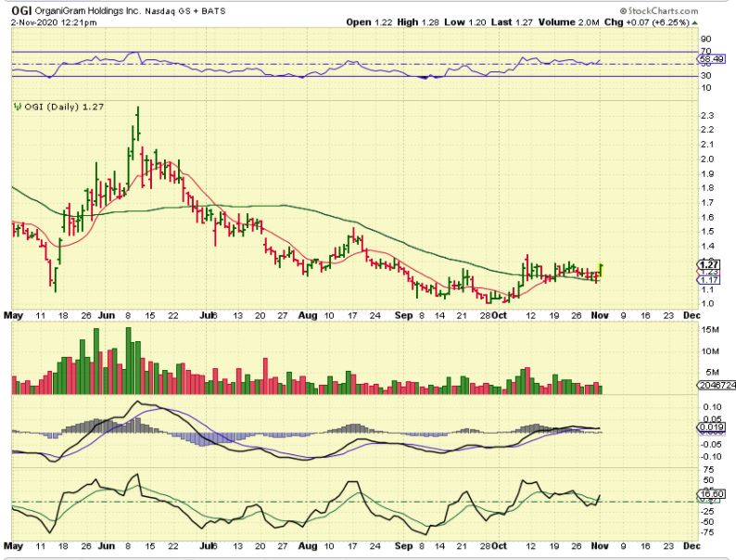Click the Chg +0.07 (+6.25%) value
Screen dimensions: 736x560
[646, 22]
